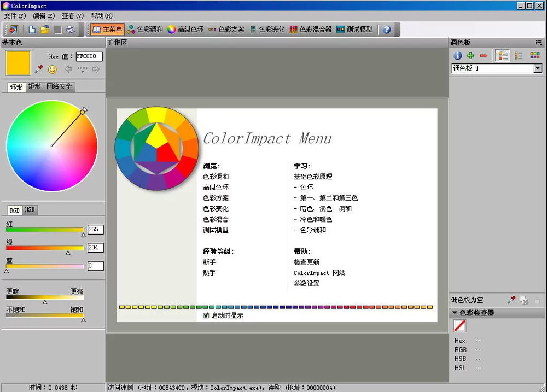Create a new blank document icon
This screenshot has width=547, height=392.
(x=32, y=30)
